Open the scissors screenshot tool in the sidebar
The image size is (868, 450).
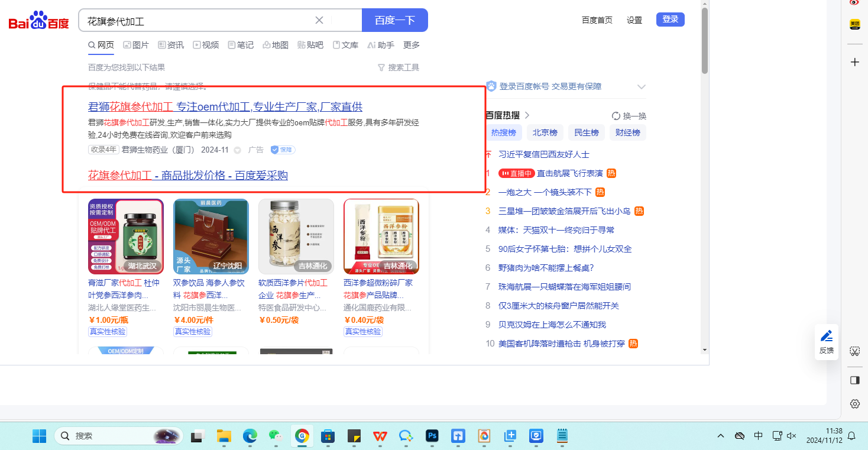click(x=854, y=351)
